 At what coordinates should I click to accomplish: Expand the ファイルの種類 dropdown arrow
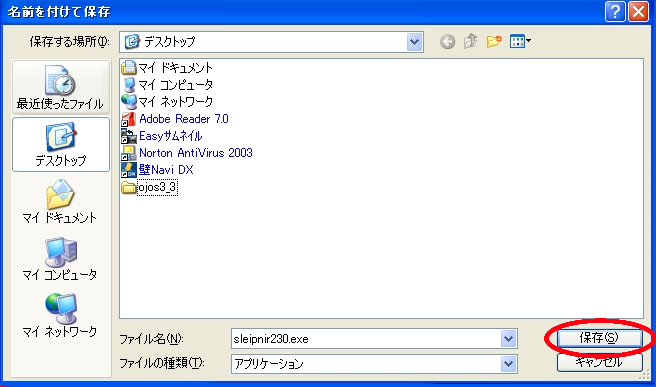click(x=508, y=364)
